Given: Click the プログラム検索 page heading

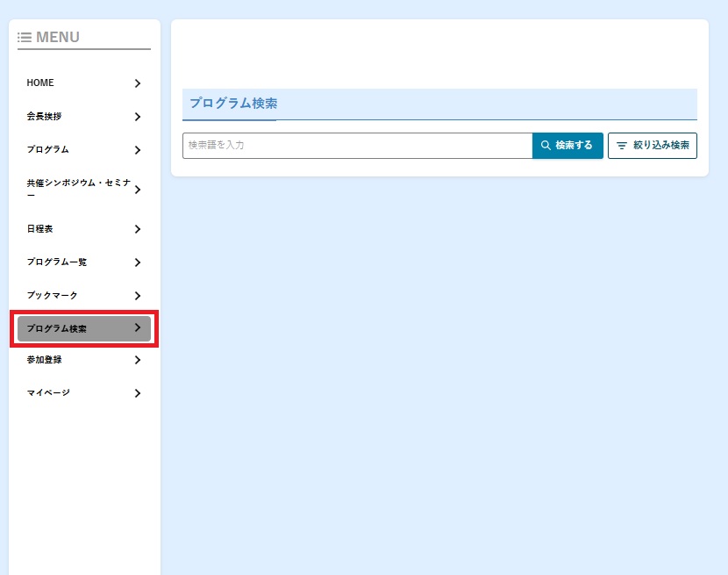Looking at the screenshot, I should (x=233, y=104).
